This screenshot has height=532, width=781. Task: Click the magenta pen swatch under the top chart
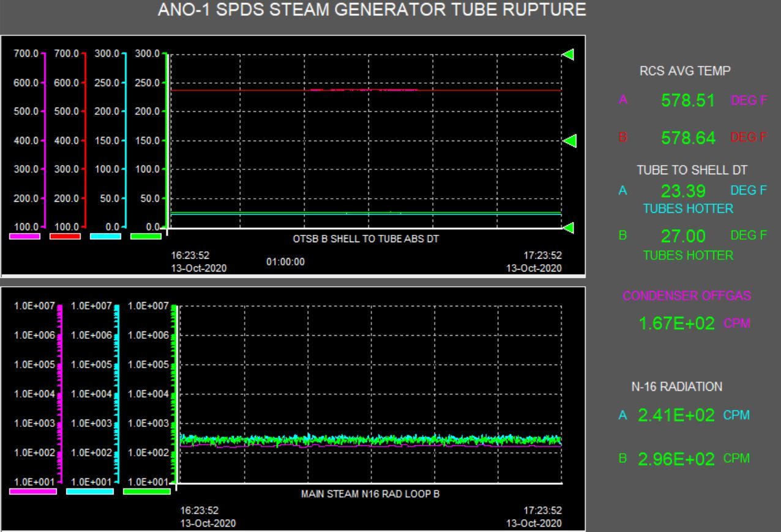click(x=25, y=236)
